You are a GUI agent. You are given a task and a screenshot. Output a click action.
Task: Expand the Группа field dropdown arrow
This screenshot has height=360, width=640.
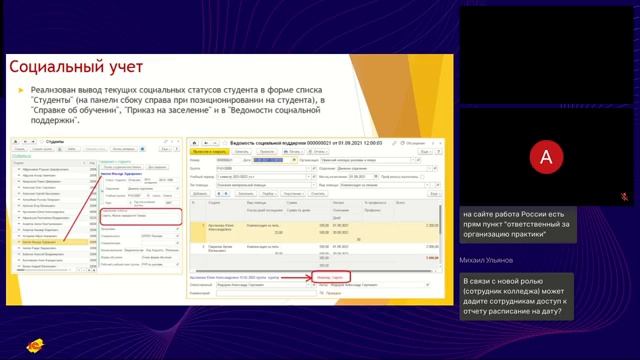tap(309, 168)
